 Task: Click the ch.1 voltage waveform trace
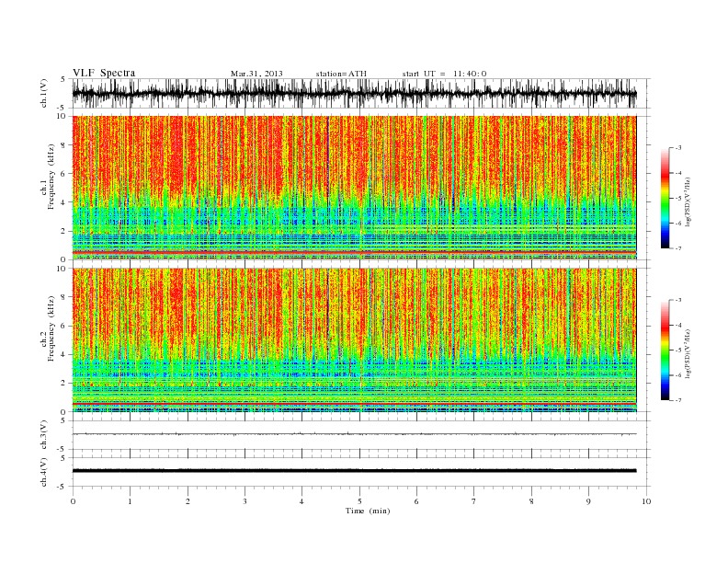click(355, 94)
